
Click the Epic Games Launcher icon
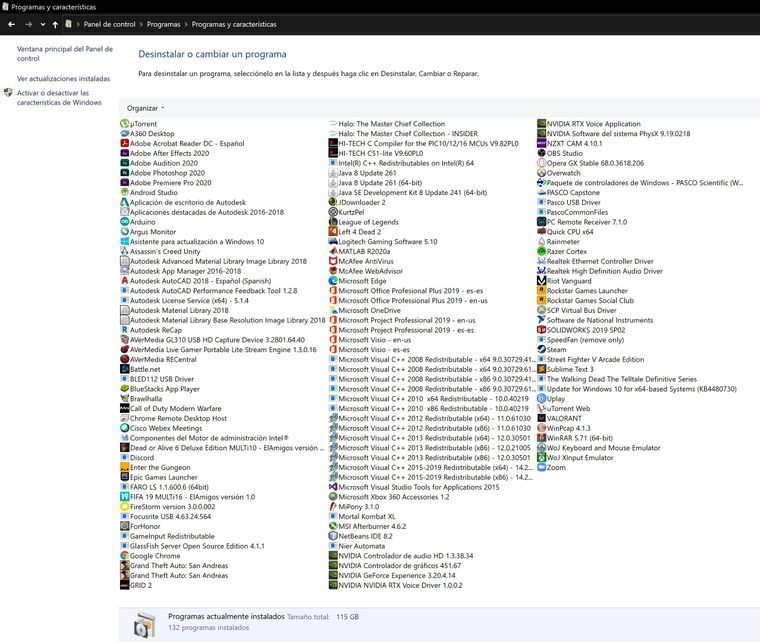click(125, 477)
